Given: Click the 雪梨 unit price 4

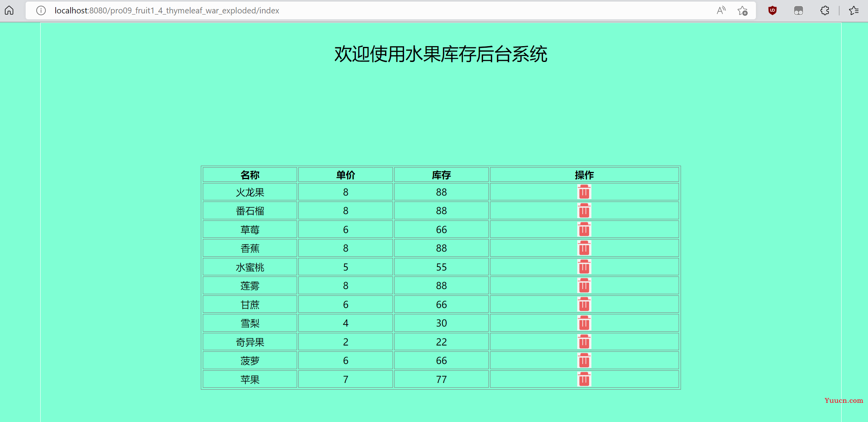Looking at the screenshot, I should (346, 323).
